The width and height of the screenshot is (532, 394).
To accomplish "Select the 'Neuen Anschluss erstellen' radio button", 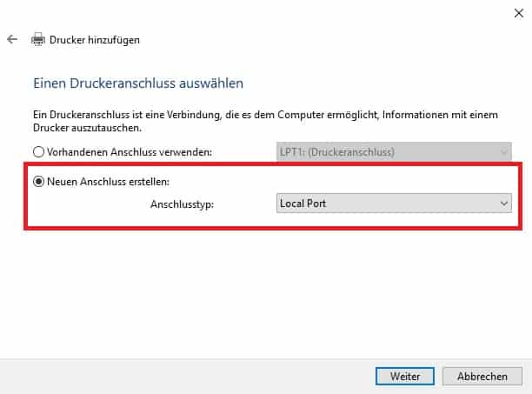I will [x=38, y=182].
